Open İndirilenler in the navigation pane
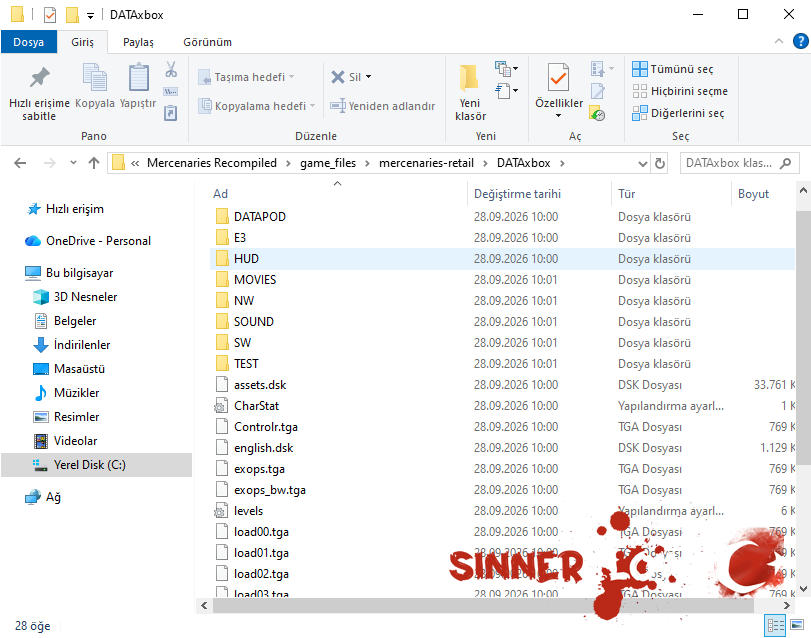Screen dimensions: 811x638 click(82, 345)
